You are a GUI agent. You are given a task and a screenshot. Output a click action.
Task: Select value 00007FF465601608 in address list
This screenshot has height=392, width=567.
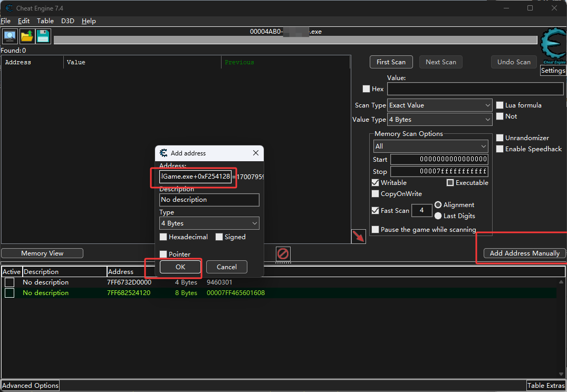(236, 292)
